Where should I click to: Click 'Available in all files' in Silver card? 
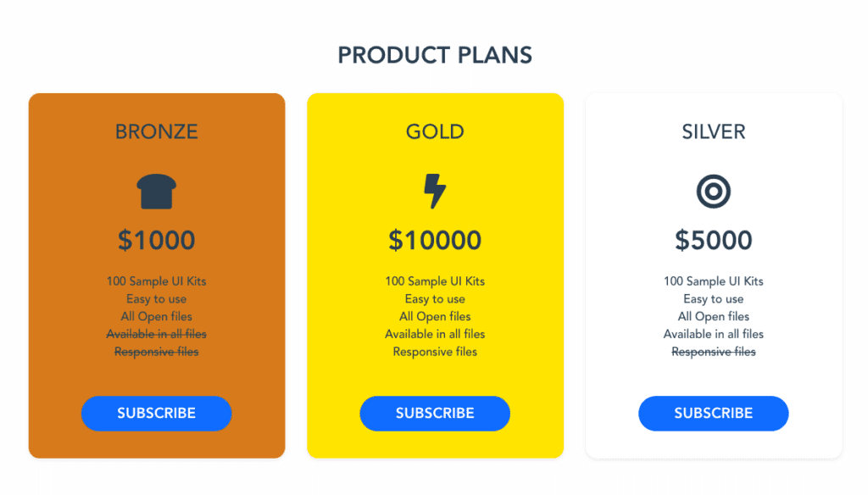(x=714, y=335)
